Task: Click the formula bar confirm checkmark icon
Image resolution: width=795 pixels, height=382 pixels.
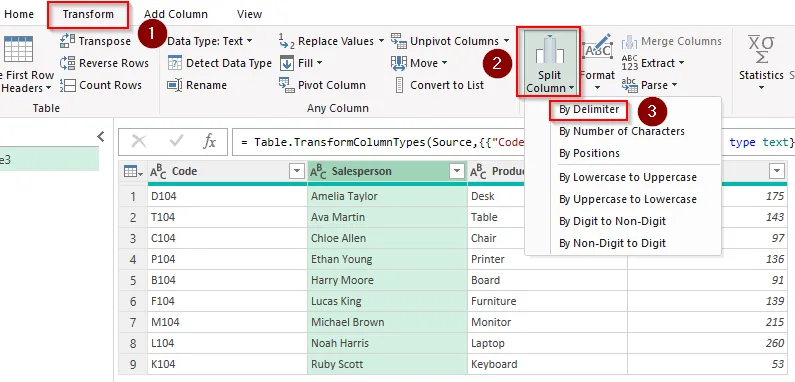Action: 176,142
